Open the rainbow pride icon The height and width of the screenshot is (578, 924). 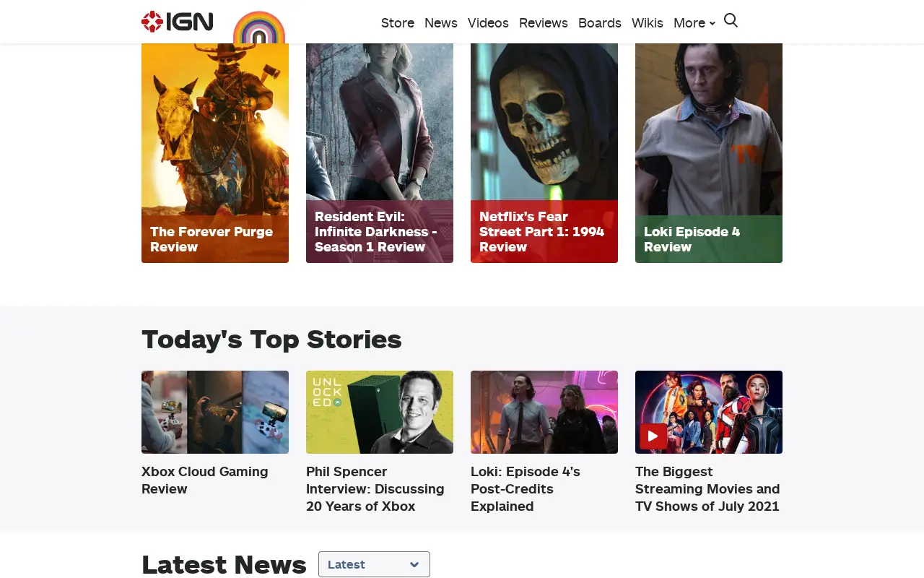[259, 27]
